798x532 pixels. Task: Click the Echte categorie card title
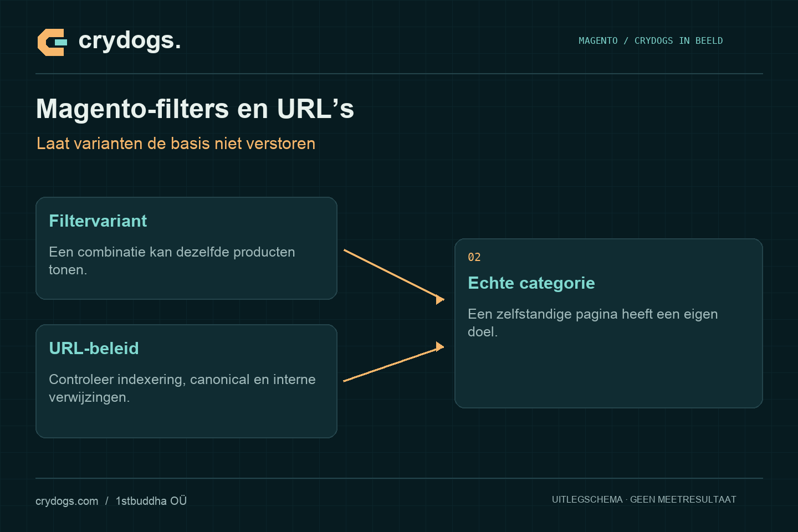coord(531,283)
